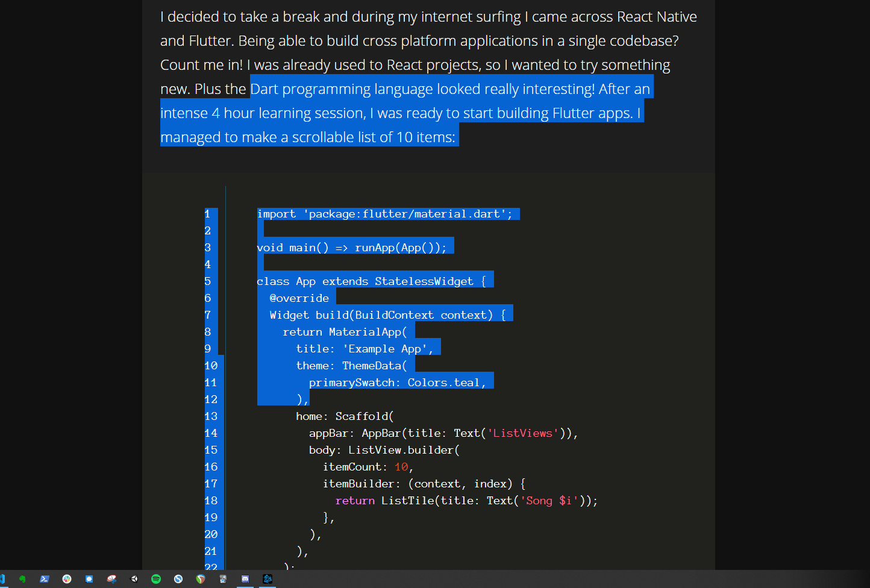This screenshot has height=588, width=870.
Task: Open Spotify from the taskbar
Action: point(156,579)
